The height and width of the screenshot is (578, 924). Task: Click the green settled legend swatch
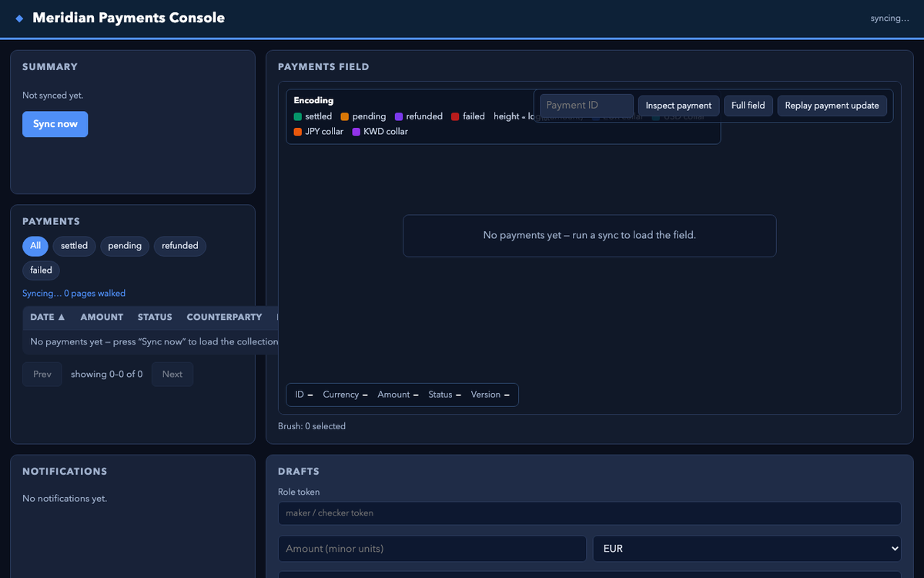[x=298, y=116]
